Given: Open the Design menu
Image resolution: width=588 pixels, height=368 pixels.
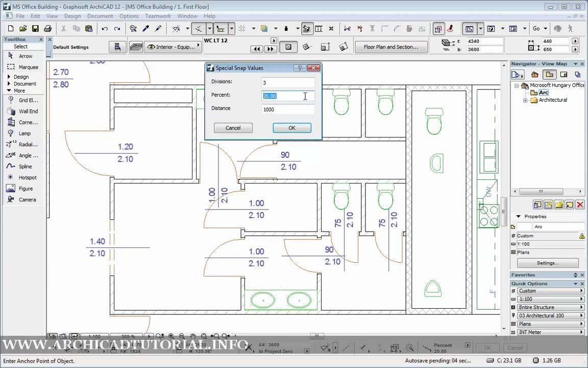Looking at the screenshot, I should click(x=72, y=16).
